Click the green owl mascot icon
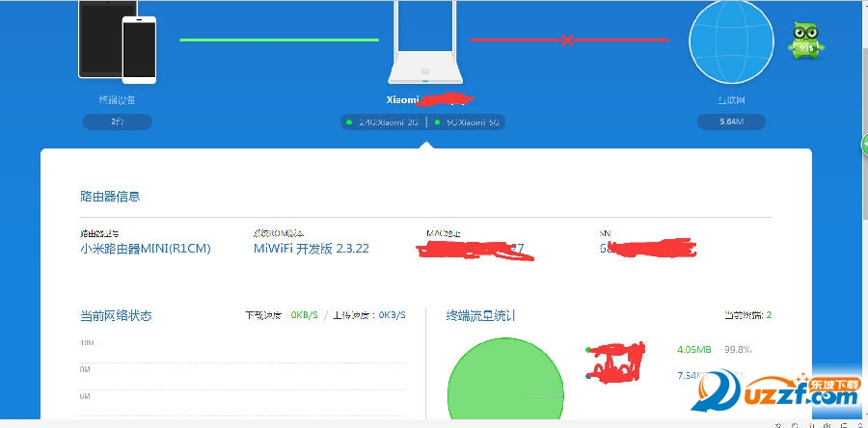The height and width of the screenshot is (428, 868). 805,40
